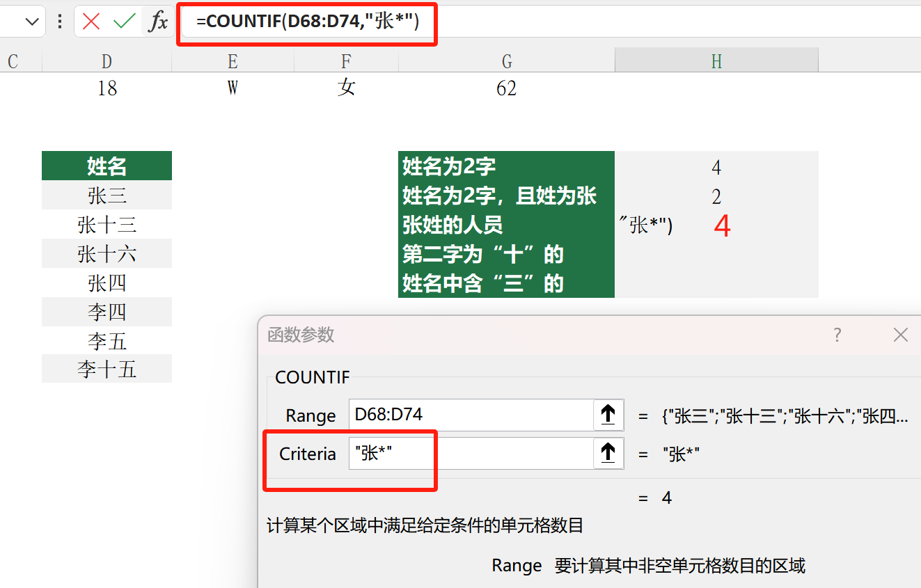
Task: Collapse dialog via Criteria up-arrow button
Action: pos(608,454)
